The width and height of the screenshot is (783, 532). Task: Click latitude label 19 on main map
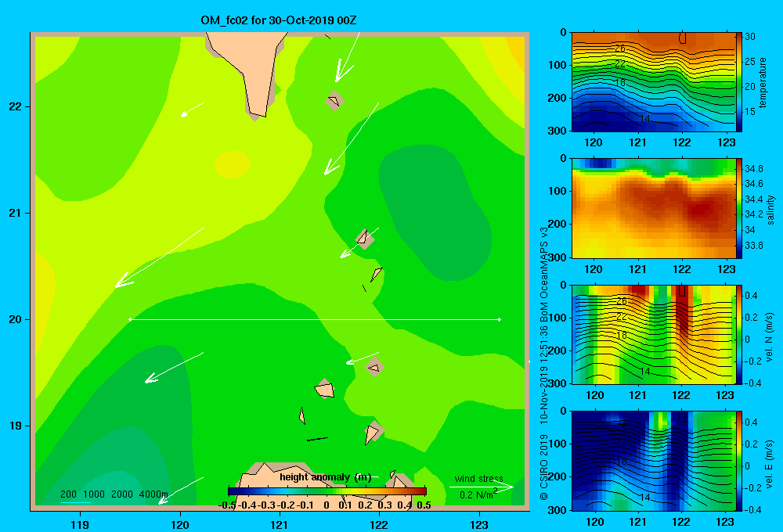(16, 426)
